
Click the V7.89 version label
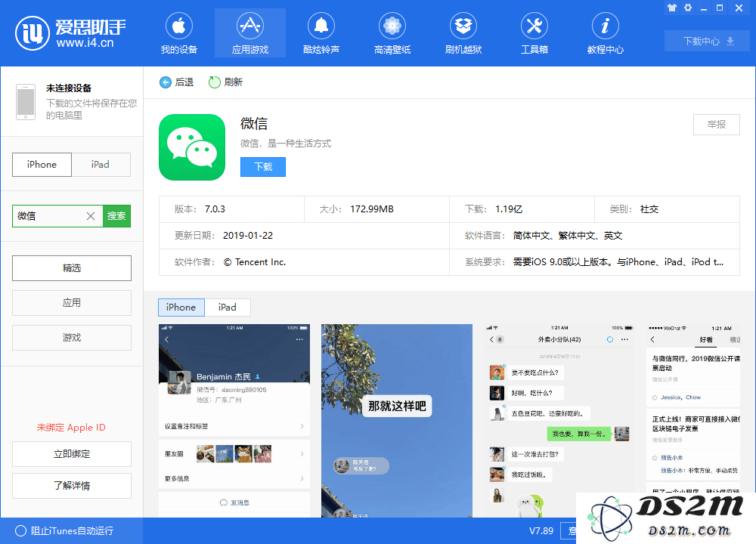tap(541, 530)
